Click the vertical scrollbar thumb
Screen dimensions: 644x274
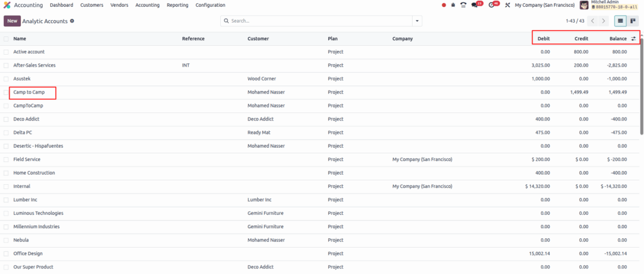pyautogui.click(x=641, y=86)
